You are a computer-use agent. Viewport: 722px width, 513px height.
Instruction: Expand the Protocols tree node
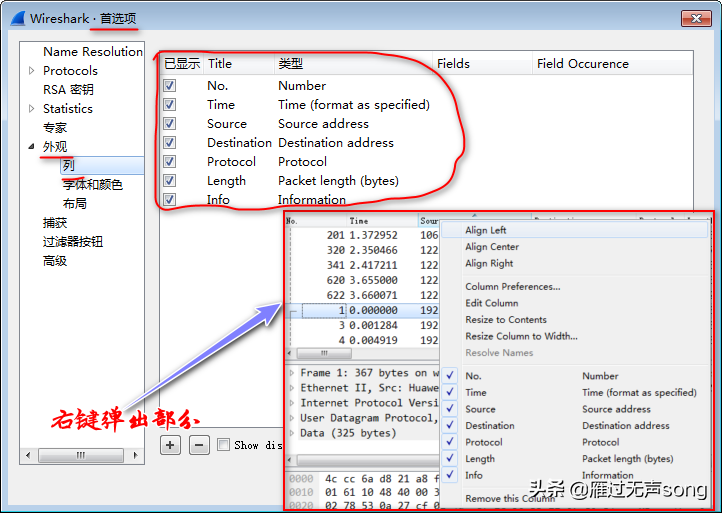[31, 70]
